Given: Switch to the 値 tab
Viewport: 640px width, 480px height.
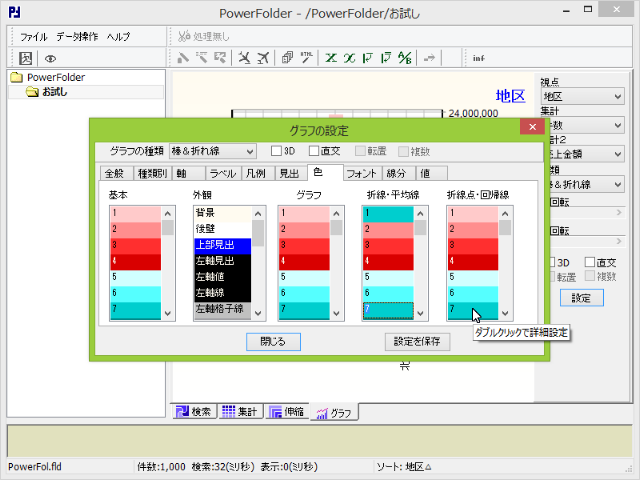Looking at the screenshot, I should (x=431, y=173).
